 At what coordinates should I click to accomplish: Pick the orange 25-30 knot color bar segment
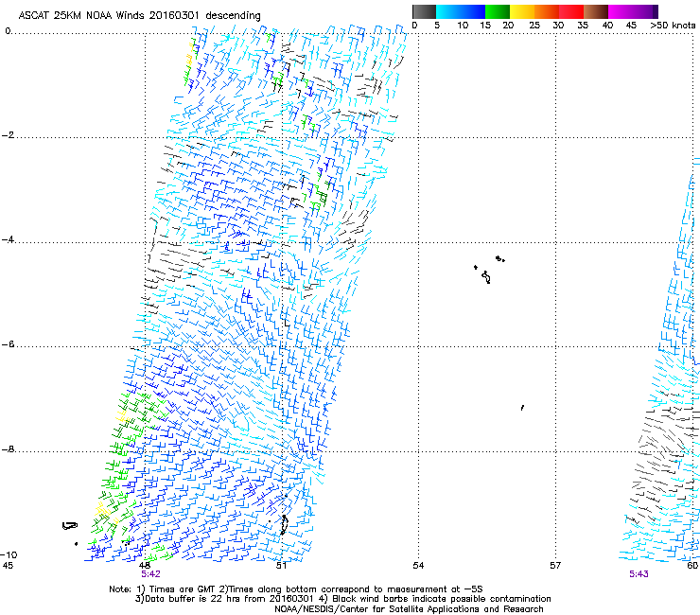tap(547, 11)
